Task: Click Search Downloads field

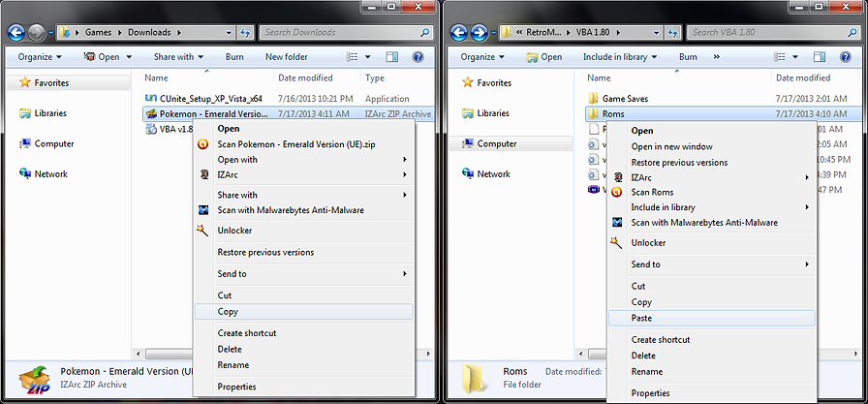Action: coord(346,33)
